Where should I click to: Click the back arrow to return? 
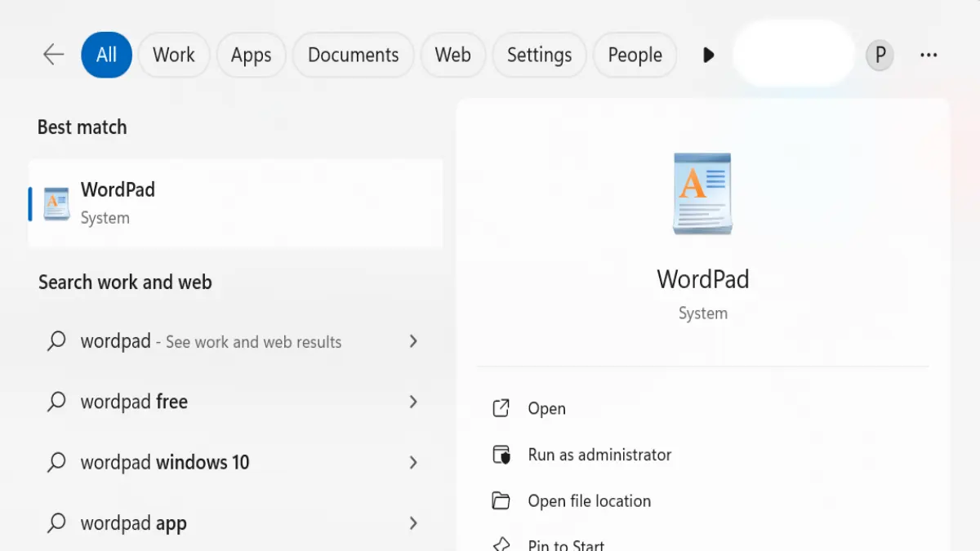[52, 54]
